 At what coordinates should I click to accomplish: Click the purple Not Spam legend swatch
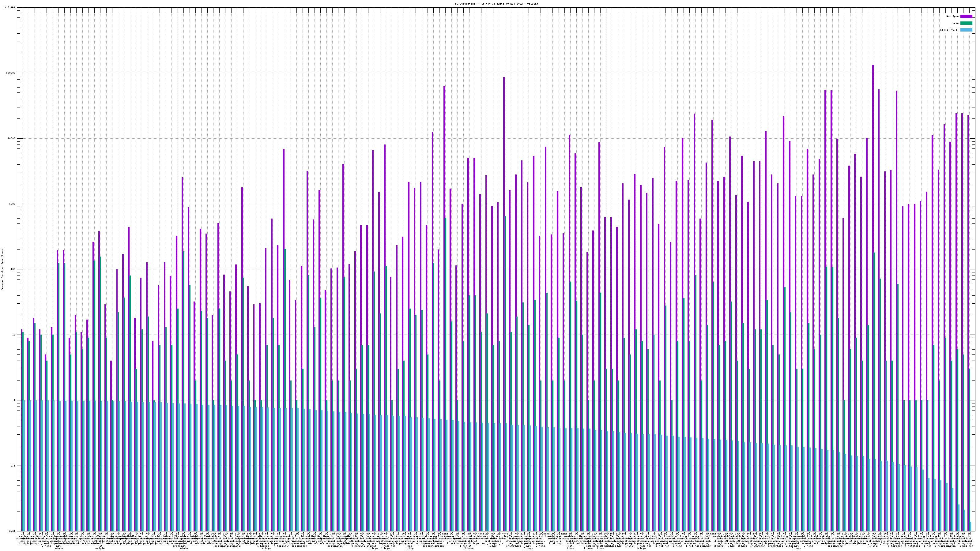pyautogui.click(x=966, y=16)
